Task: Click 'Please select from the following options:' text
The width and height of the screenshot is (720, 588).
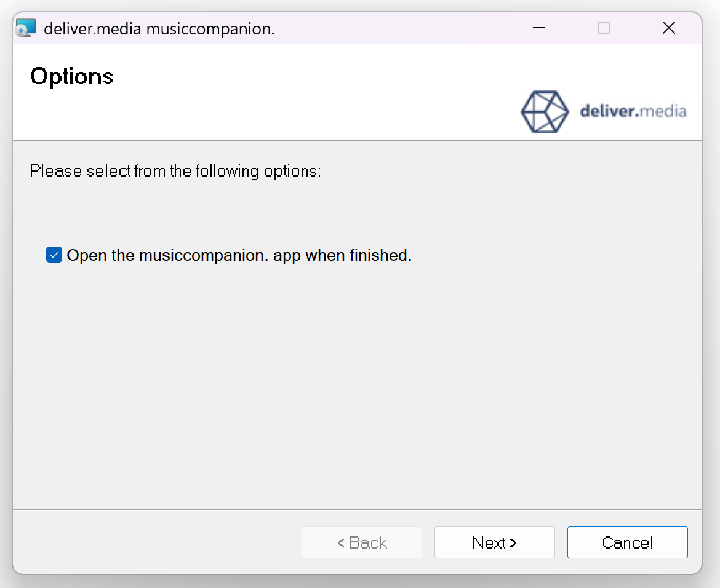Action: pyautogui.click(x=175, y=171)
